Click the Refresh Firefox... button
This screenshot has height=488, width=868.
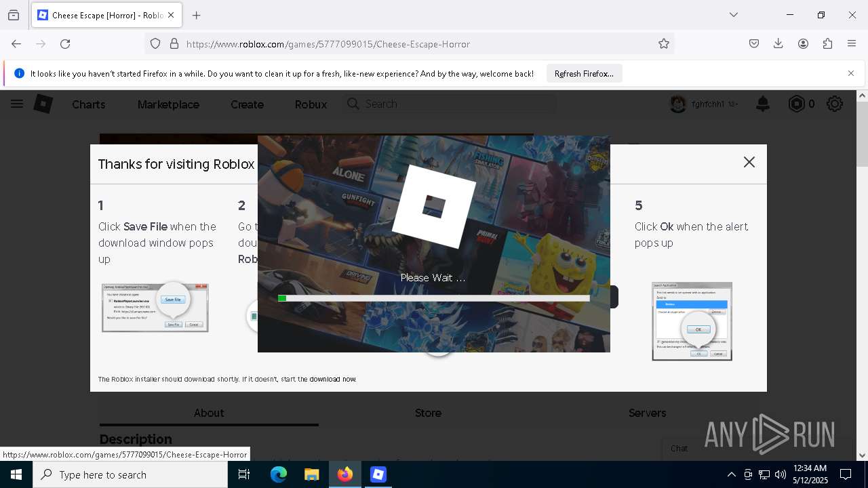(584, 73)
